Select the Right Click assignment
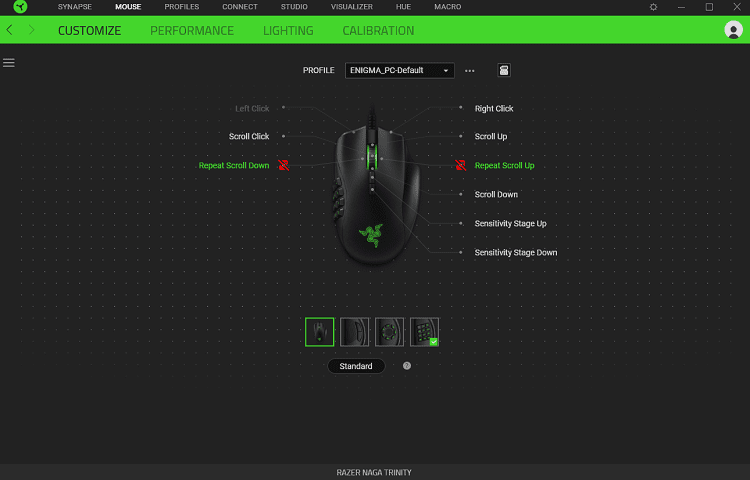 click(494, 109)
